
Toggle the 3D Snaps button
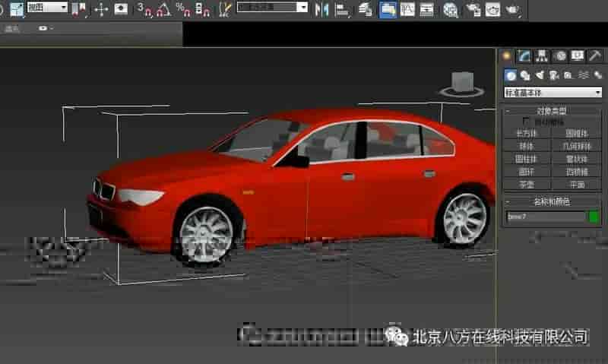(x=144, y=9)
